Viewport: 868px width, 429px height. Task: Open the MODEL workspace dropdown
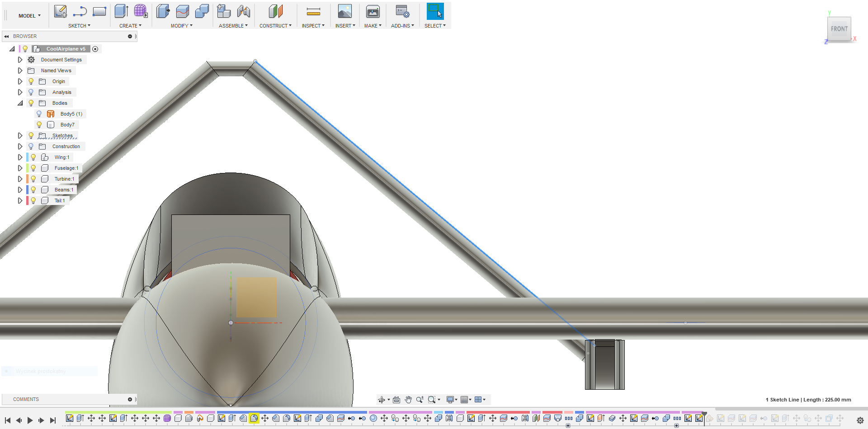[29, 16]
